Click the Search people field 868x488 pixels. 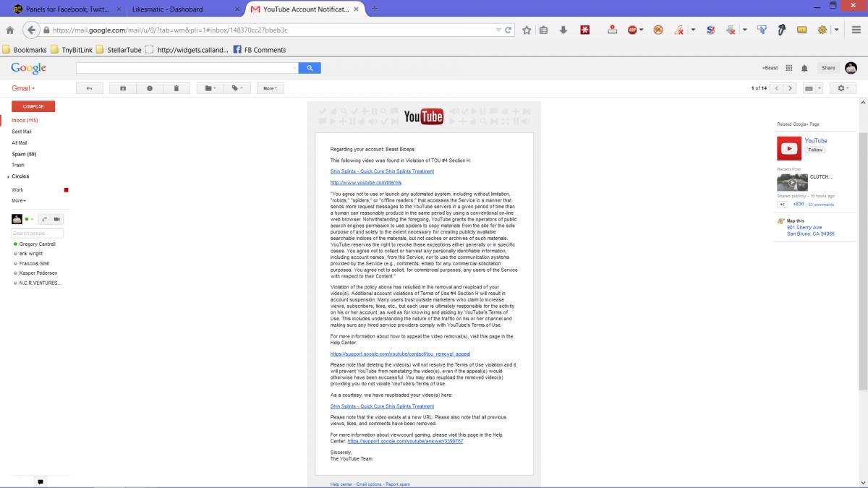(x=38, y=234)
